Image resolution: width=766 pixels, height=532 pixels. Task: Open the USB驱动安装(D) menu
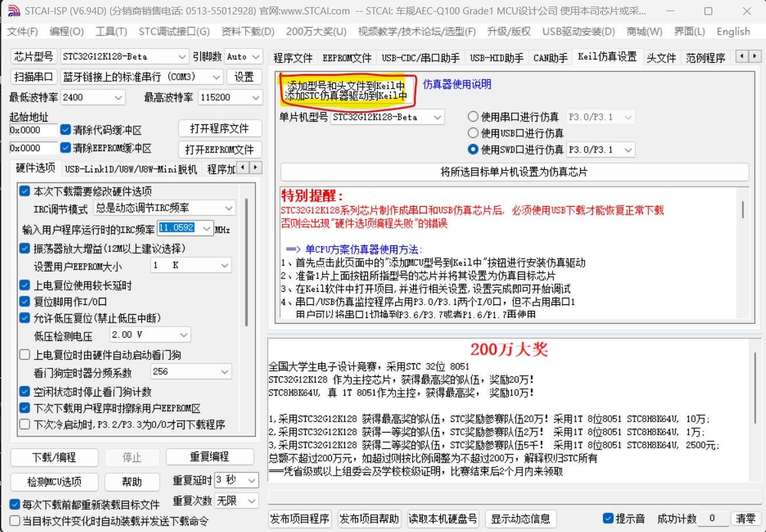click(578, 31)
